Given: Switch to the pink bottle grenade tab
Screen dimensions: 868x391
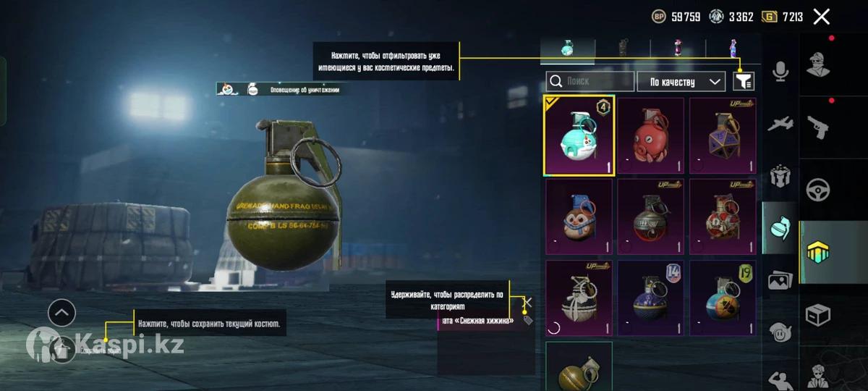Looking at the screenshot, I should (x=678, y=49).
